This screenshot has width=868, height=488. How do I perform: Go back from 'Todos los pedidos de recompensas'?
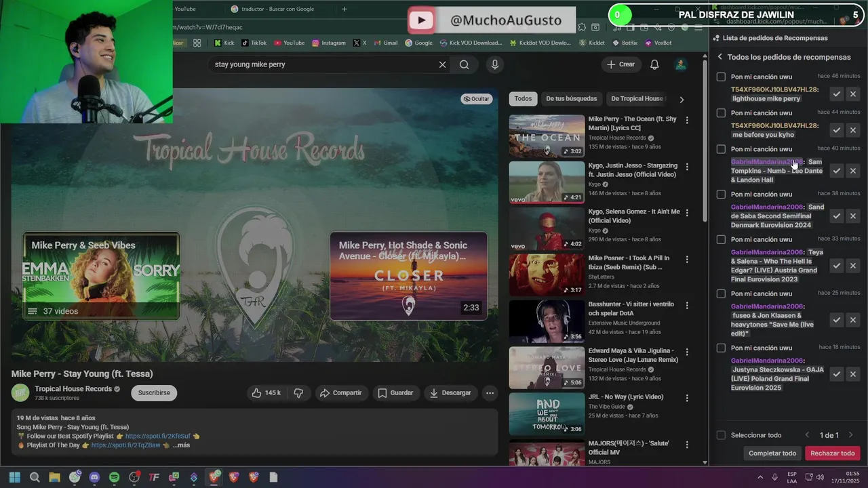[720, 57]
